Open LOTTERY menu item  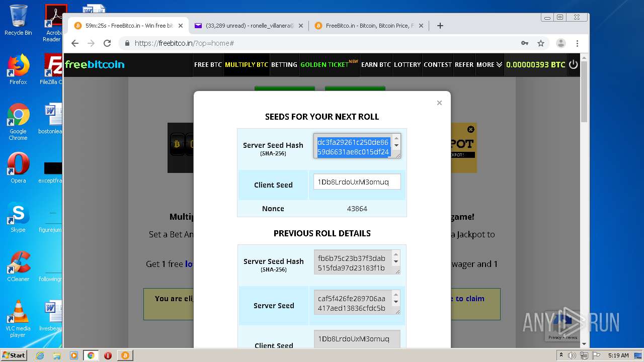click(x=408, y=64)
